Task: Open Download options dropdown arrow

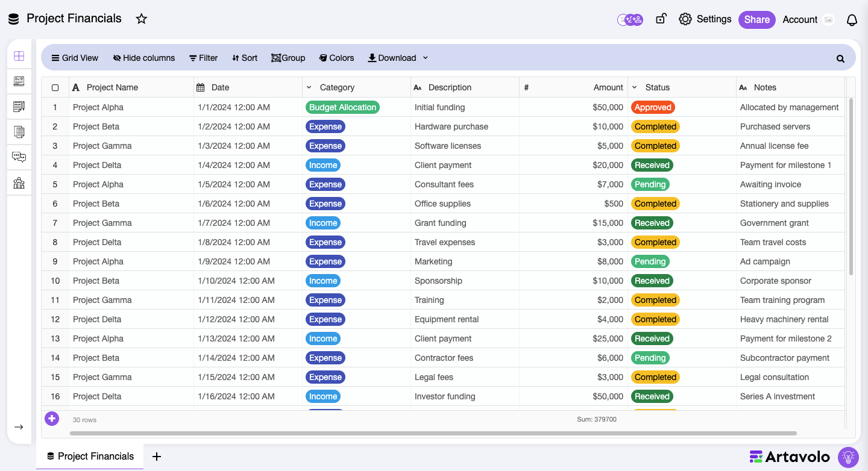Action: pos(426,58)
